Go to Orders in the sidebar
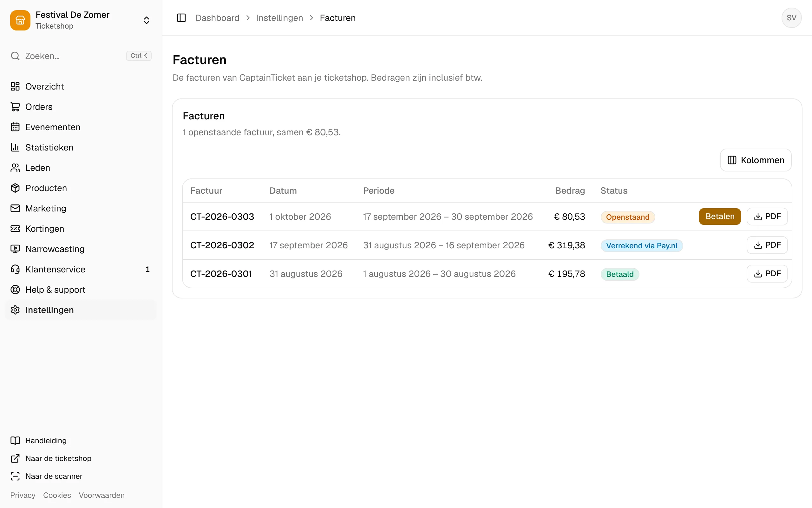The image size is (812, 508). pyautogui.click(x=81, y=107)
